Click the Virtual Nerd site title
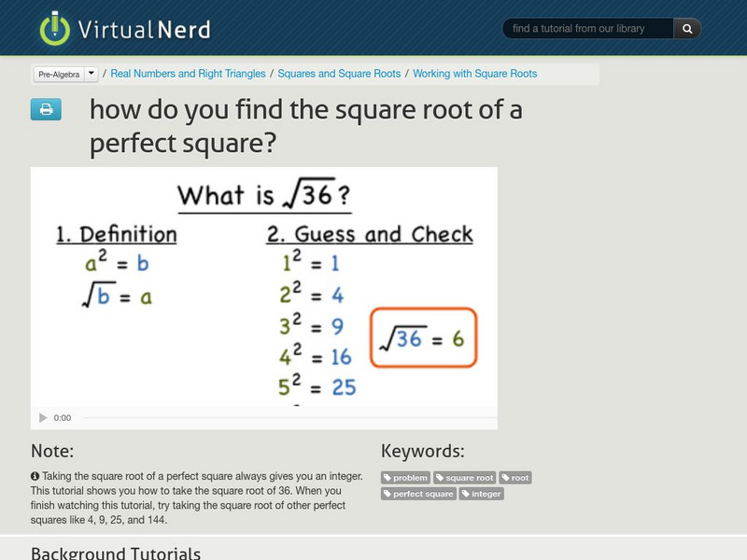The width and height of the screenshot is (747, 560). pos(147,29)
